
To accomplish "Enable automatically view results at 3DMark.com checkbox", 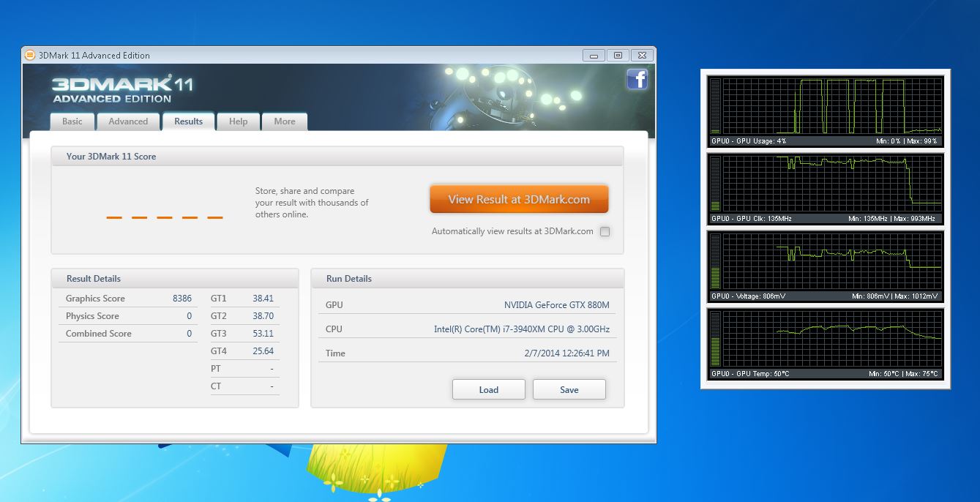I will [605, 231].
